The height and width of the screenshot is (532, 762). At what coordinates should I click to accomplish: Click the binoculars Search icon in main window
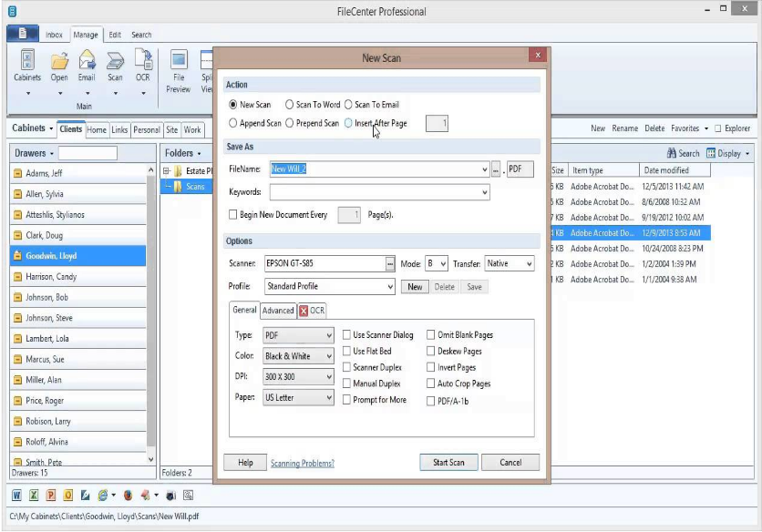(x=672, y=153)
